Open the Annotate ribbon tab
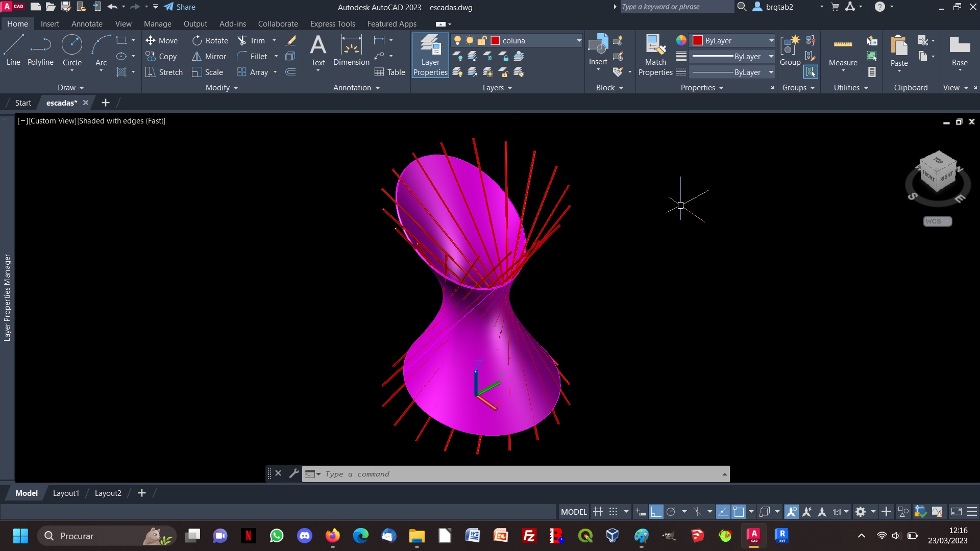The height and width of the screenshot is (551, 980). [87, 23]
